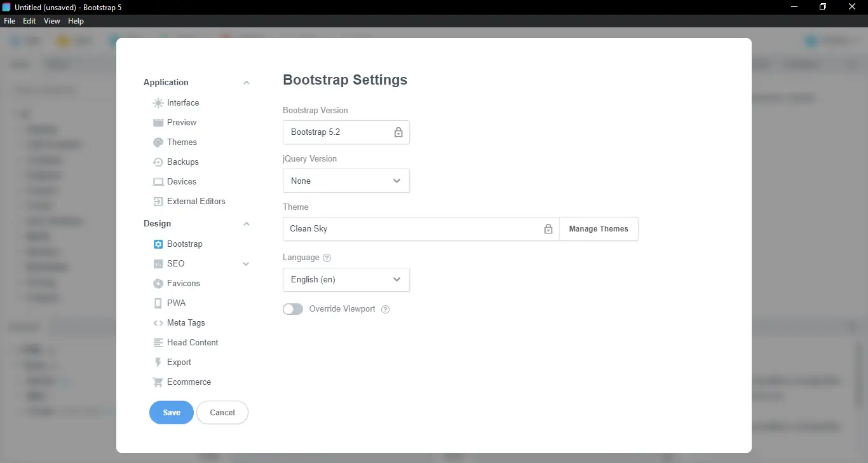Click the jQuery Version label
The height and width of the screenshot is (463, 868).
click(309, 159)
